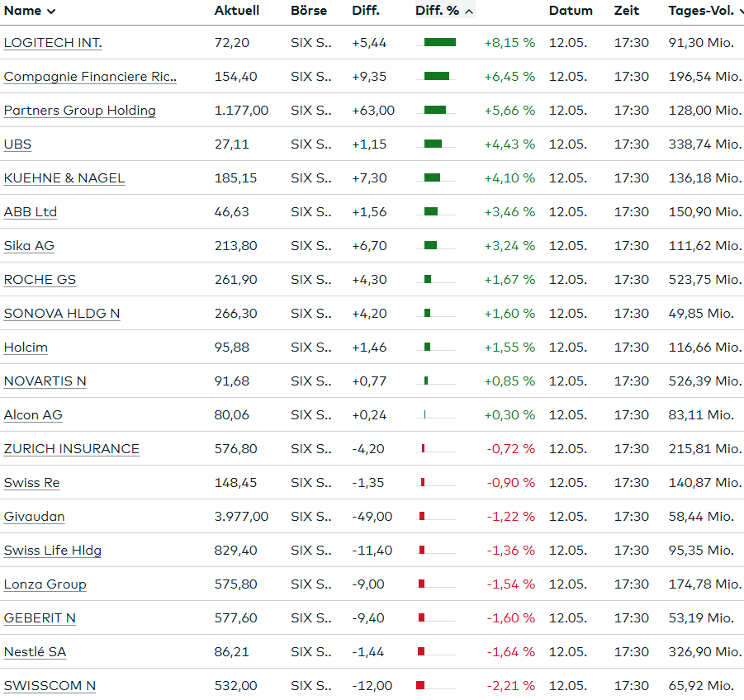This screenshot has width=744, height=700.
Task: Select Swisscom price 532,00
Action: 236,686
